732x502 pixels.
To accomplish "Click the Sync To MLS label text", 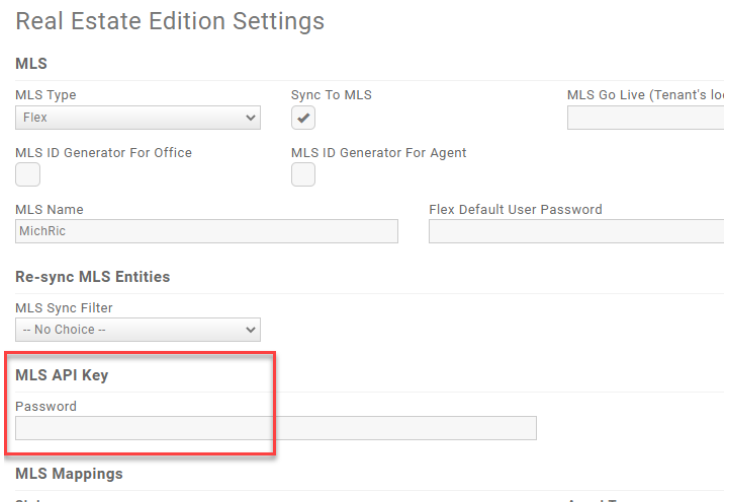I will pyautogui.click(x=331, y=95).
